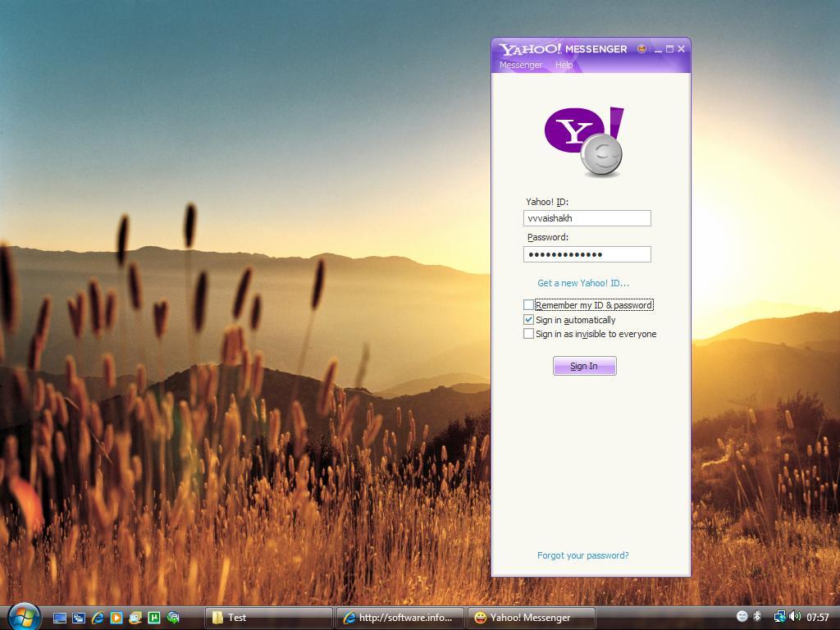Click Forgot your password link
This screenshot has height=630, width=840.
pyautogui.click(x=583, y=555)
